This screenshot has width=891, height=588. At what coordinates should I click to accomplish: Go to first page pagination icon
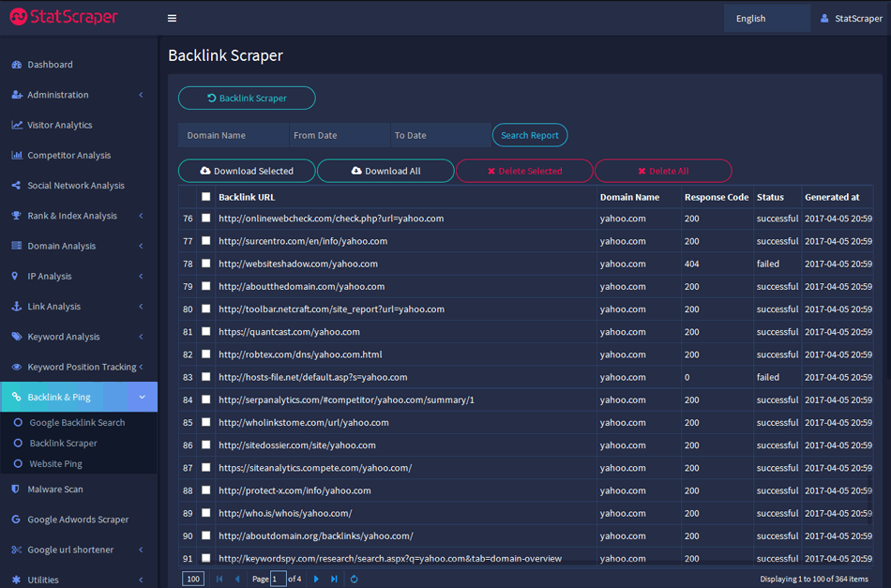click(x=219, y=579)
